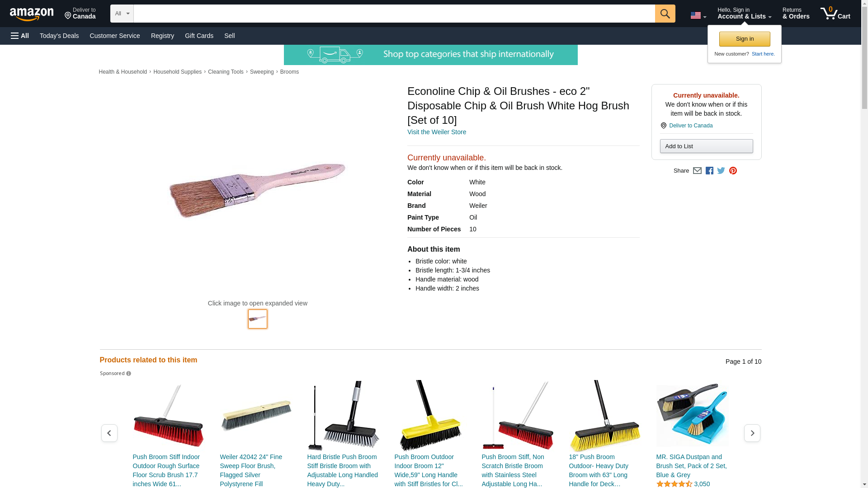Go to next related products page
Viewport: 868px width, 488px height.
(x=752, y=433)
